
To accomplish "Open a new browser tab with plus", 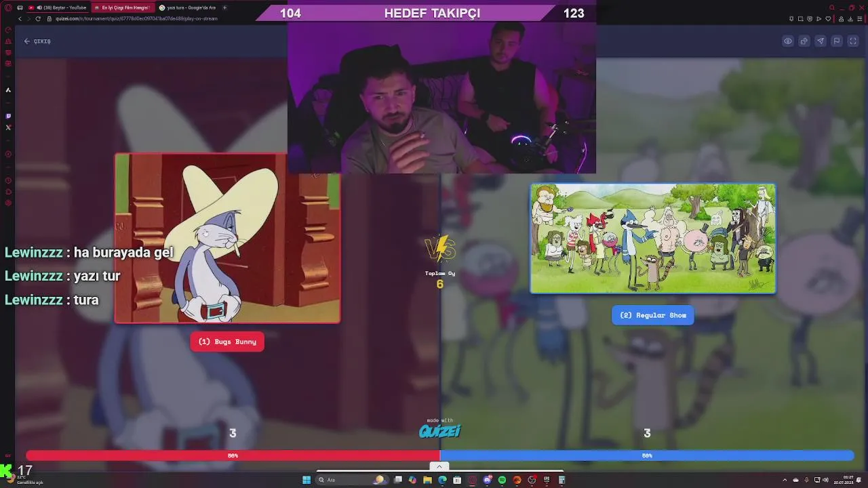I will (x=224, y=7).
